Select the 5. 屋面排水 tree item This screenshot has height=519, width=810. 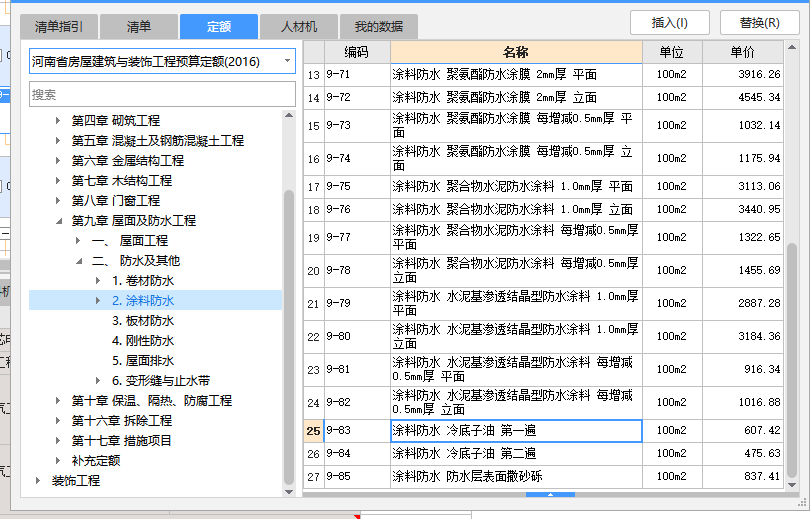coord(143,361)
